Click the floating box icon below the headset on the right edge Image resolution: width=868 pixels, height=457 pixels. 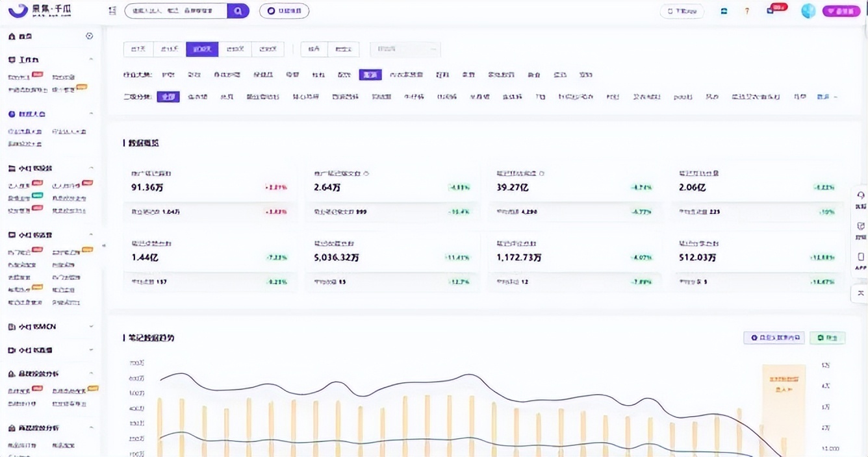tap(861, 226)
